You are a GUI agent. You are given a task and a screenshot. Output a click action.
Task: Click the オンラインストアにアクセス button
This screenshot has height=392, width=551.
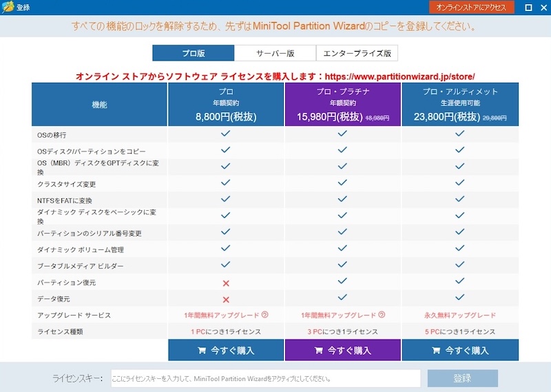click(471, 8)
